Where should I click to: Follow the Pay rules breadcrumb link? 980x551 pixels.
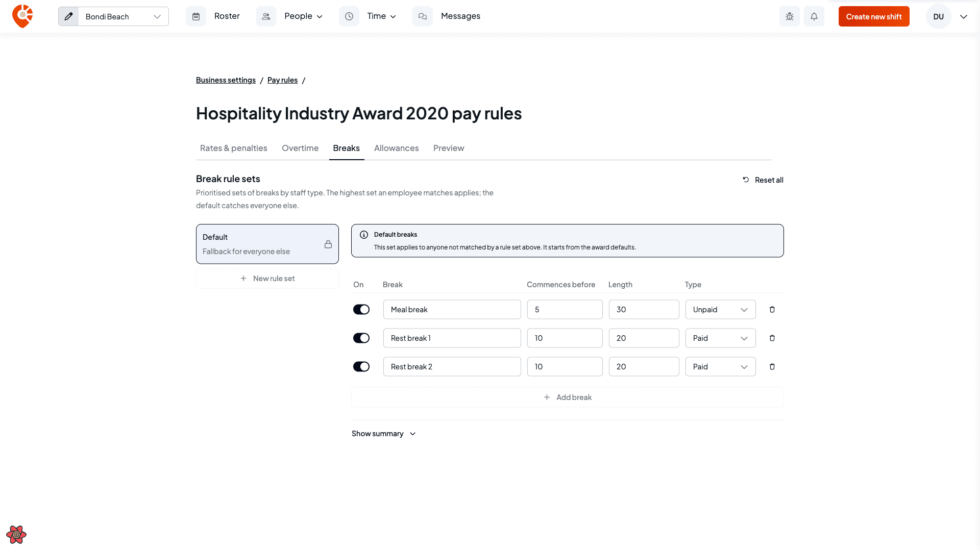click(282, 80)
